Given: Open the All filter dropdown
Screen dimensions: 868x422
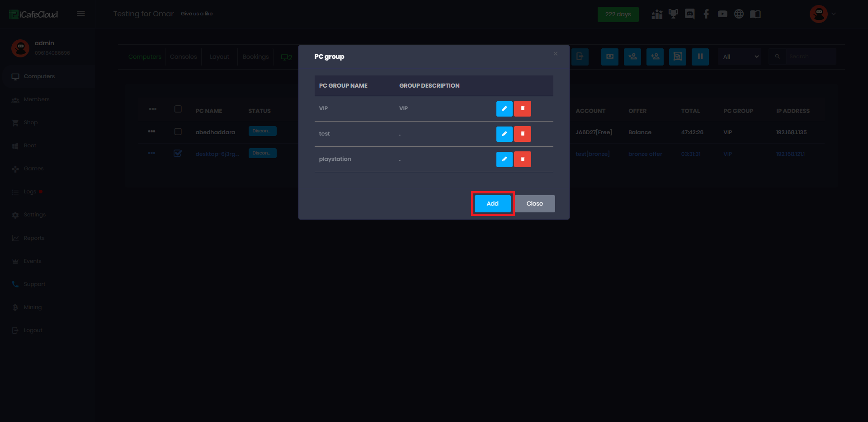Looking at the screenshot, I should 740,57.
